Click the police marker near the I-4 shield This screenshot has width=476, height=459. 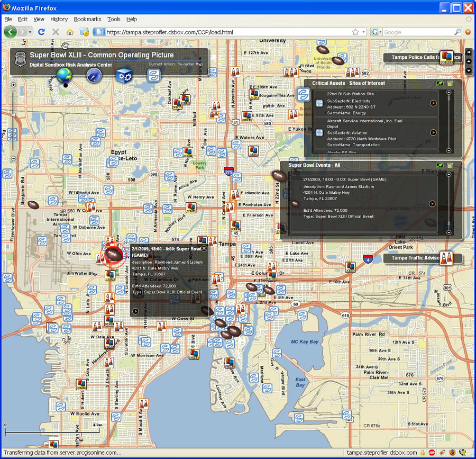[x=350, y=267]
